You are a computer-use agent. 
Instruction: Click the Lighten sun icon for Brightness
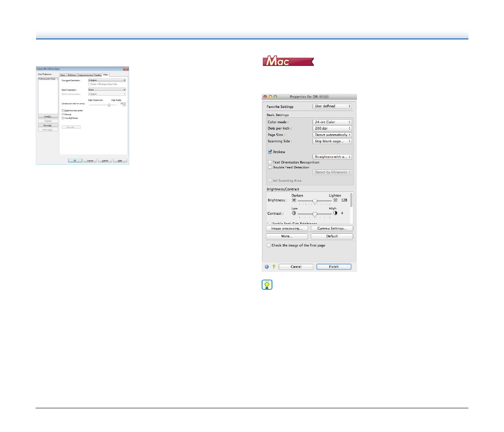[x=335, y=200]
